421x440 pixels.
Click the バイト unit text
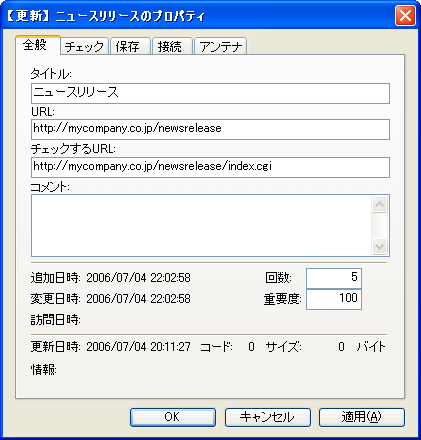point(371,347)
